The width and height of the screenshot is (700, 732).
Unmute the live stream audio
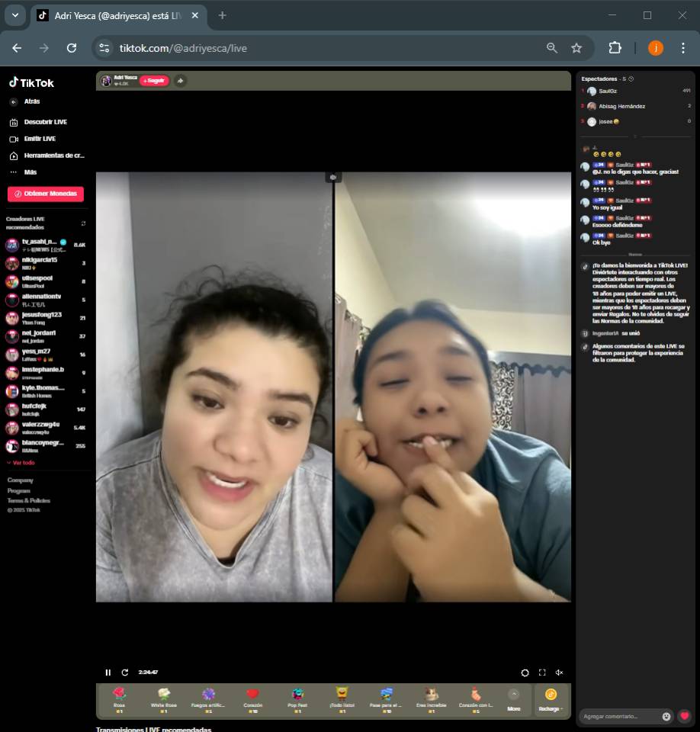(x=559, y=673)
